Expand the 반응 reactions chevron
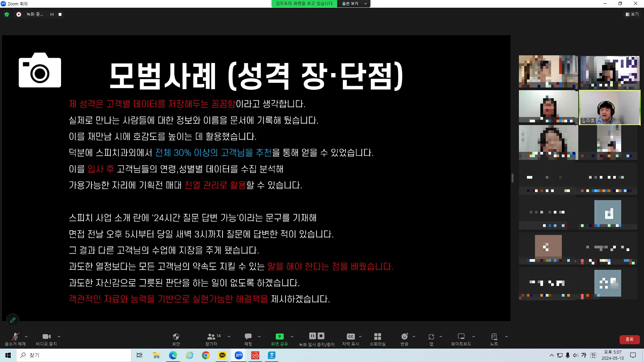 [414, 337]
